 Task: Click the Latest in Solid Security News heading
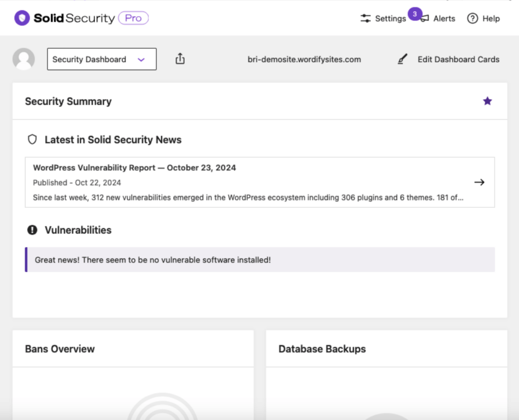pos(113,140)
